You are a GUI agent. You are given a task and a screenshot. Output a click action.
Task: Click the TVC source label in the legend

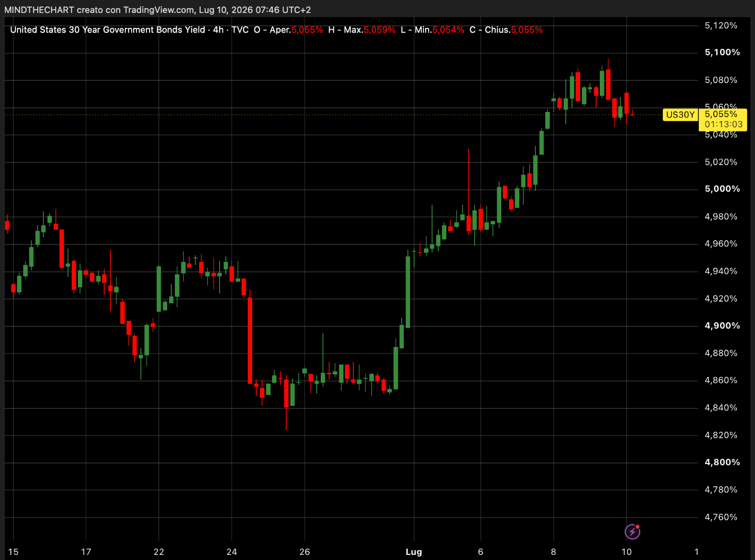240,30
